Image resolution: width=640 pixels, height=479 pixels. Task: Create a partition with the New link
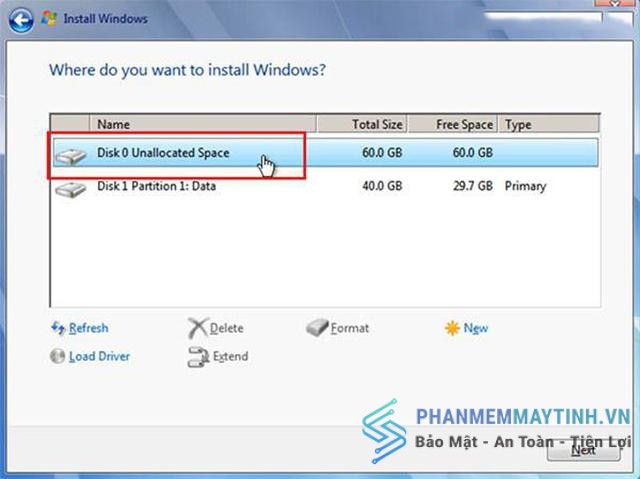tap(476, 328)
